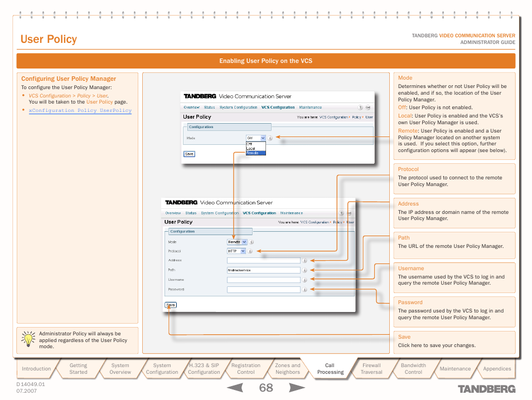Viewport: 532px width, 400px height.
Task: Click into the Username input field
Action: [x=264, y=280]
